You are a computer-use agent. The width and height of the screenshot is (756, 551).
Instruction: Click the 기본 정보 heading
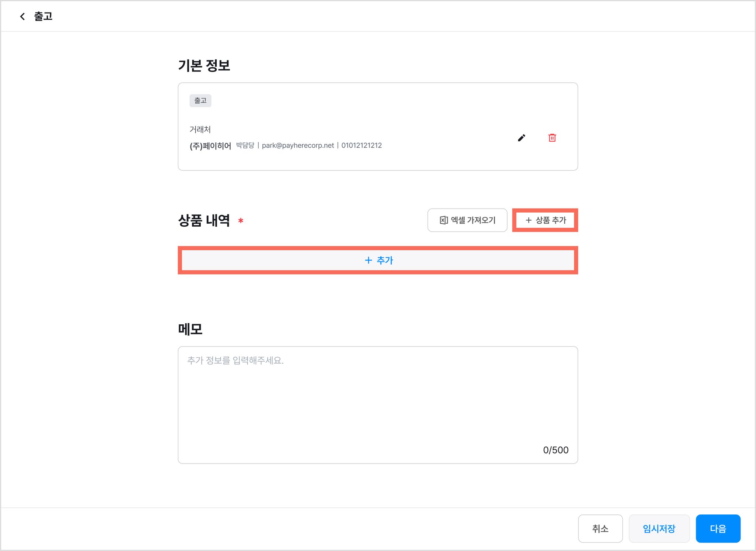pyautogui.click(x=204, y=65)
